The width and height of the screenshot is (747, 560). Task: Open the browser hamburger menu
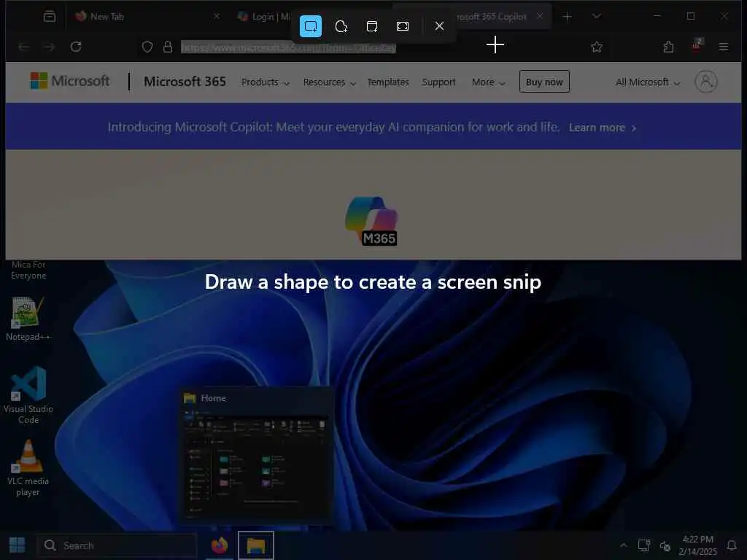(724, 47)
